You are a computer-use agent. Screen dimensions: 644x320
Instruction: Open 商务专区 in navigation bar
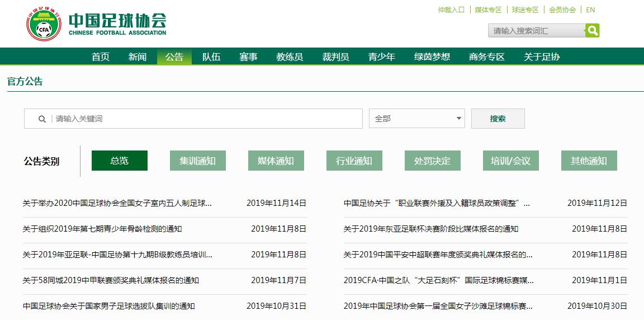[x=487, y=57]
